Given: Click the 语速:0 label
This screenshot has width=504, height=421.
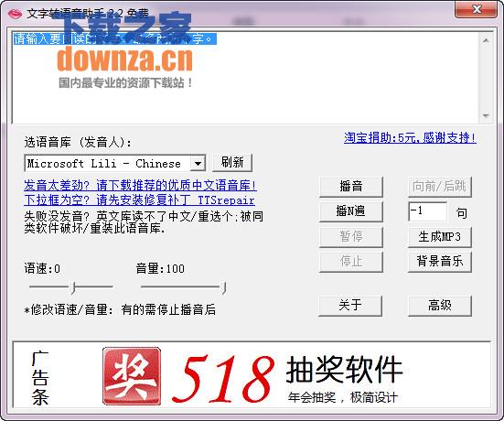Looking at the screenshot, I should [x=42, y=268].
